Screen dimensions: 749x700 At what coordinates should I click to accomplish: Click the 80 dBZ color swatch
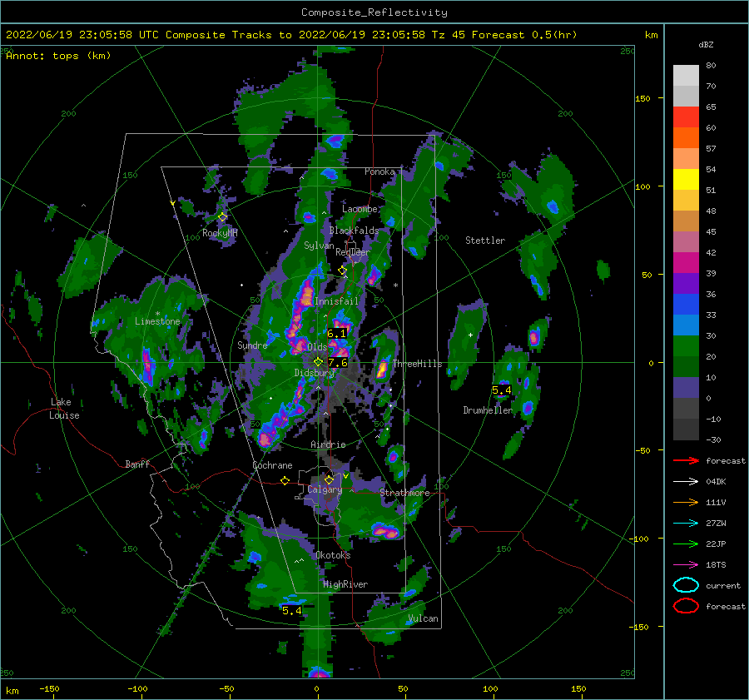686,75
